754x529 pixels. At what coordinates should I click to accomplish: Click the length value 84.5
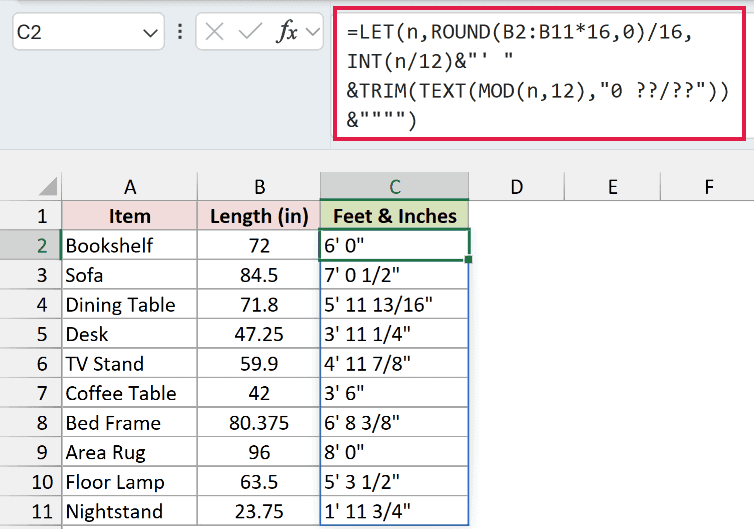pos(259,275)
